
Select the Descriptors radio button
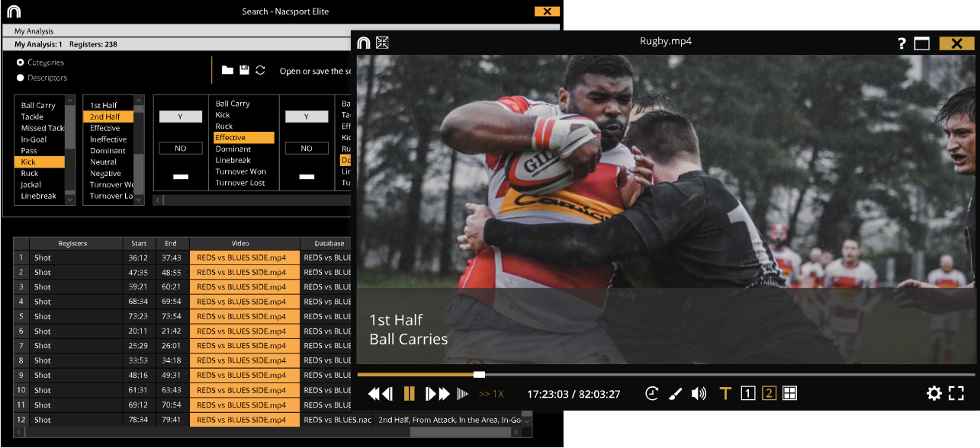[x=21, y=78]
